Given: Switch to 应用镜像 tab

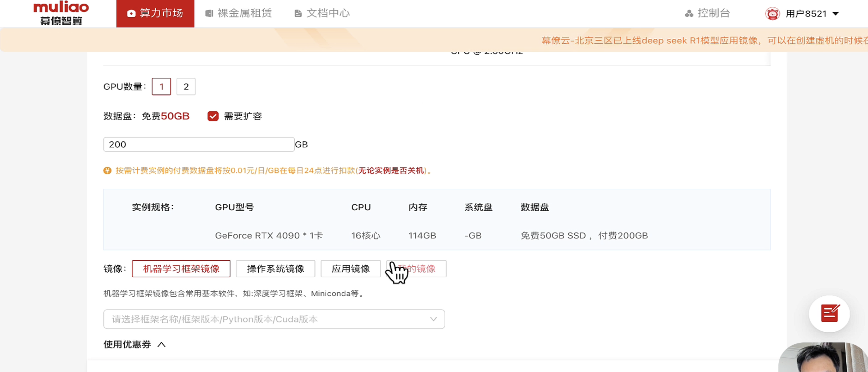Looking at the screenshot, I should (x=350, y=268).
